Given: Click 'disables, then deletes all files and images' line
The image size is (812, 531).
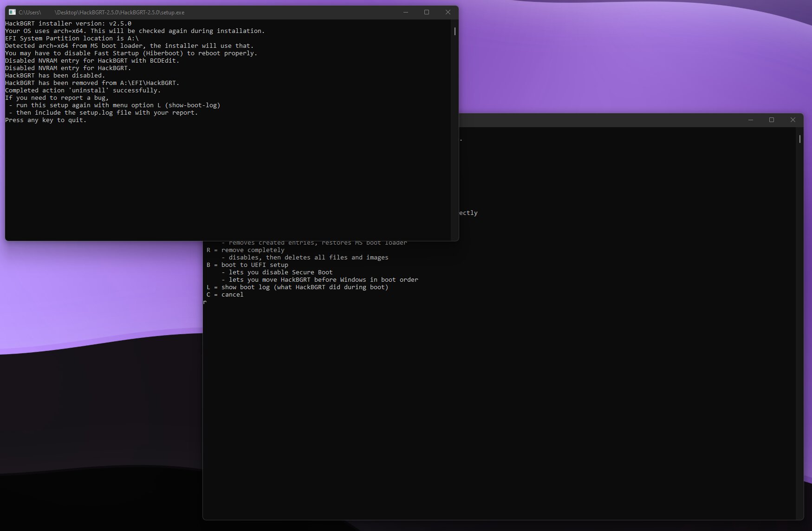Looking at the screenshot, I should pos(305,258).
